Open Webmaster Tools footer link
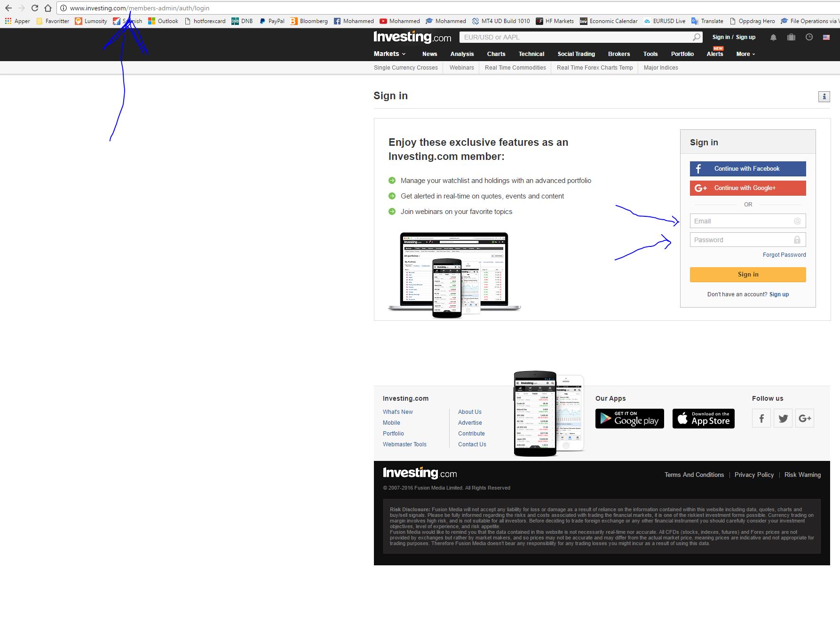Screen dimensions: 840x618 tap(404, 444)
